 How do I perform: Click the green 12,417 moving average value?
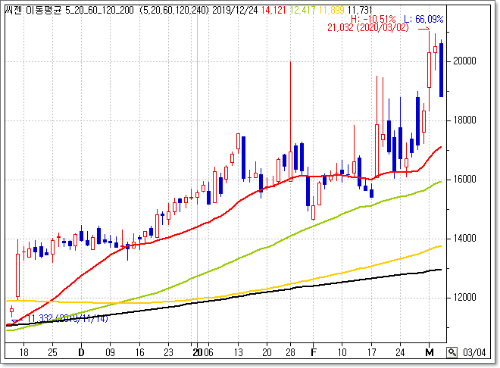[x=303, y=10]
